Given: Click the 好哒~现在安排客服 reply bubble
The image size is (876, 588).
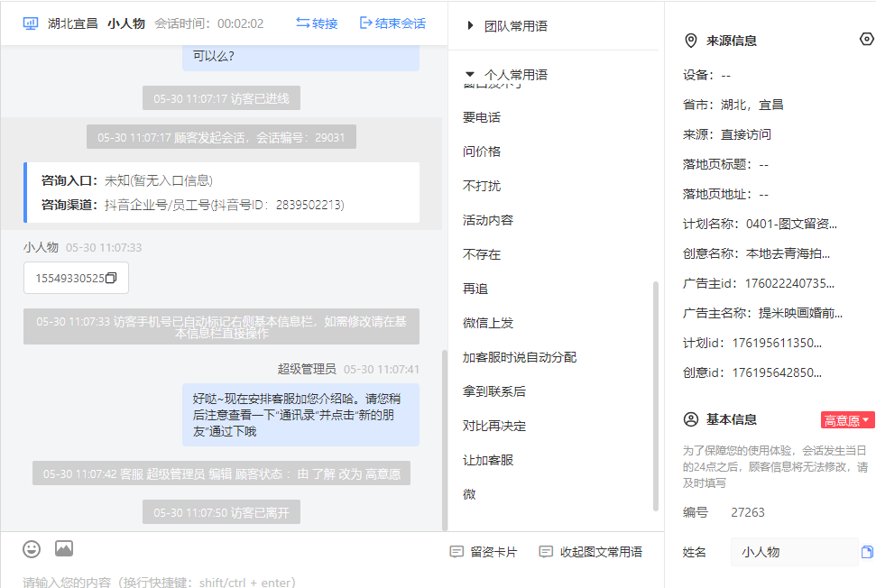Looking at the screenshot, I should click(300, 415).
